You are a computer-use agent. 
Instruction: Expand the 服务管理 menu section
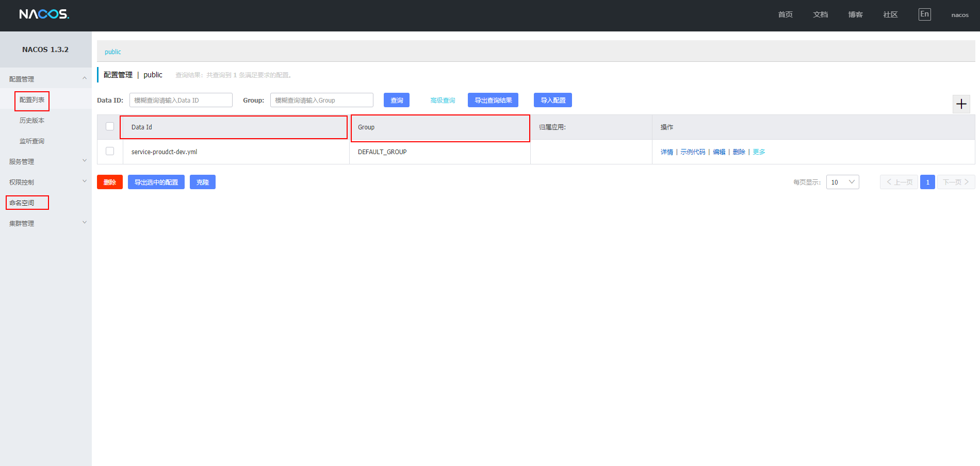click(46, 161)
